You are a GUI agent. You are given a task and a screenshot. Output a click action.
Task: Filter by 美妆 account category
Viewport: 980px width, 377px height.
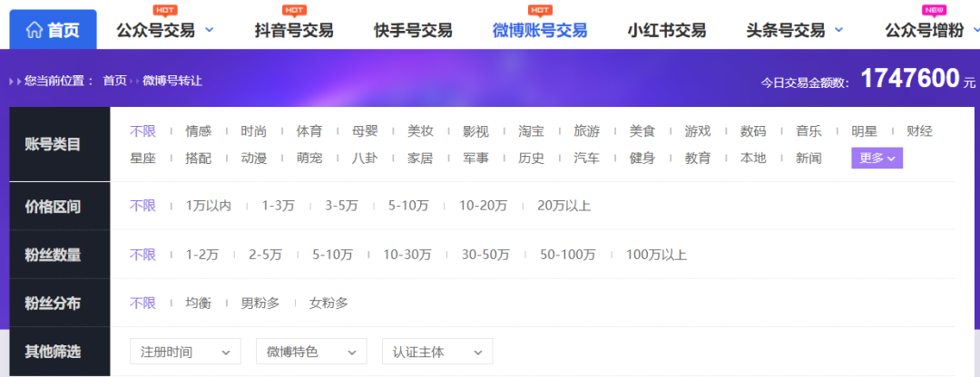click(x=420, y=131)
